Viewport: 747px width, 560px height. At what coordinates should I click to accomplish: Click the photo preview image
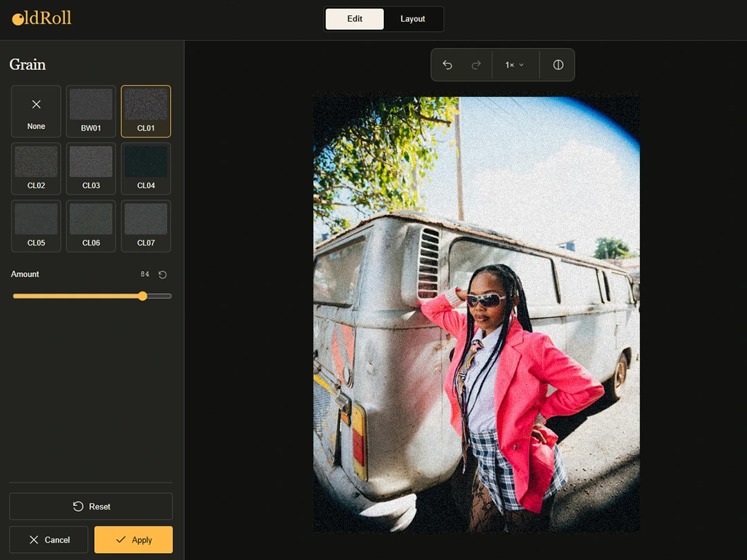pos(476,312)
